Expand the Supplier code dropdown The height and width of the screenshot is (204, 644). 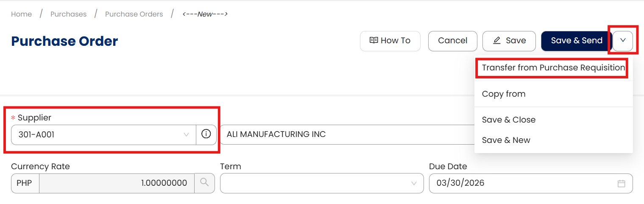point(186,134)
